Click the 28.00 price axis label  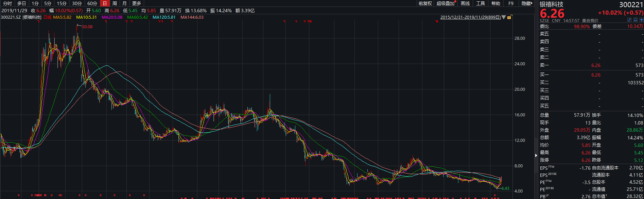[x=520, y=38]
